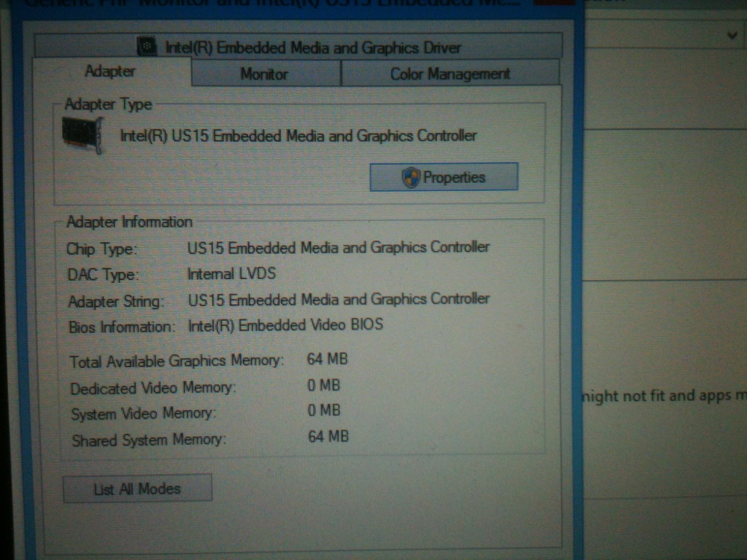Select Intel(R) Embedded Video BIOS text
747x560 pixels.
(285, 326)
